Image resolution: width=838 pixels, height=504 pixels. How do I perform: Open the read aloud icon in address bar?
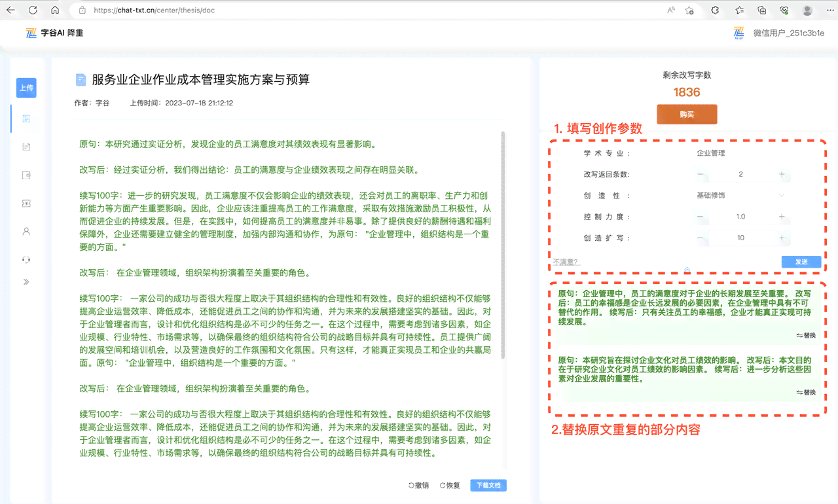click(671, 10)
